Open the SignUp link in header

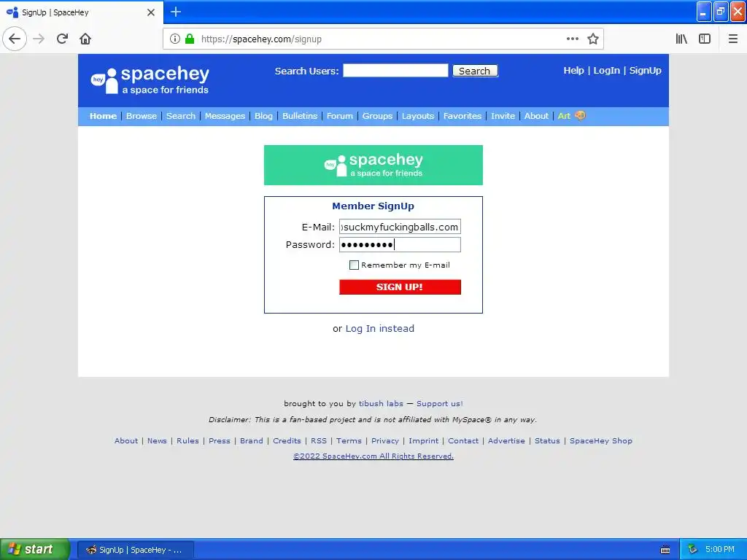[645, 71]
